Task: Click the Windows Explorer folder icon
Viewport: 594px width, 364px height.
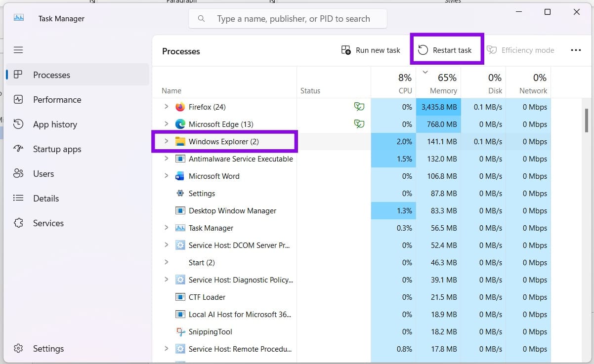Action: 180,141
